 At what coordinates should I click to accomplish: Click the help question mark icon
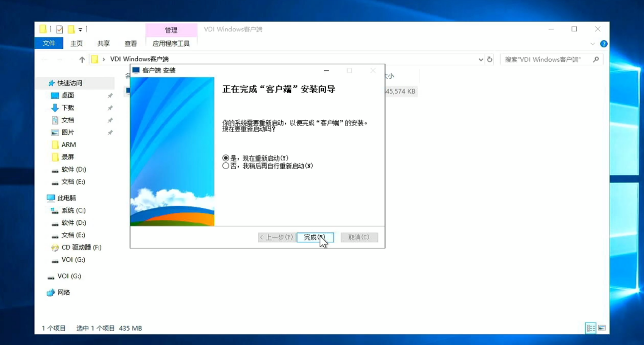tap(604, 44)
